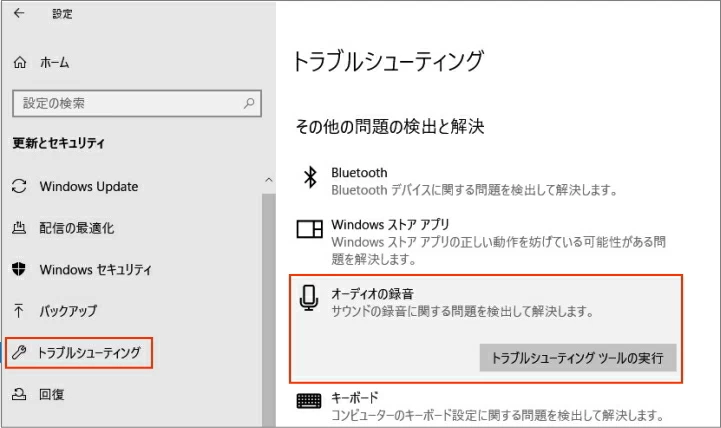Click the Windows Security shield icon
Viewport: 721px width, 428px height.
(x=19, y=269)
